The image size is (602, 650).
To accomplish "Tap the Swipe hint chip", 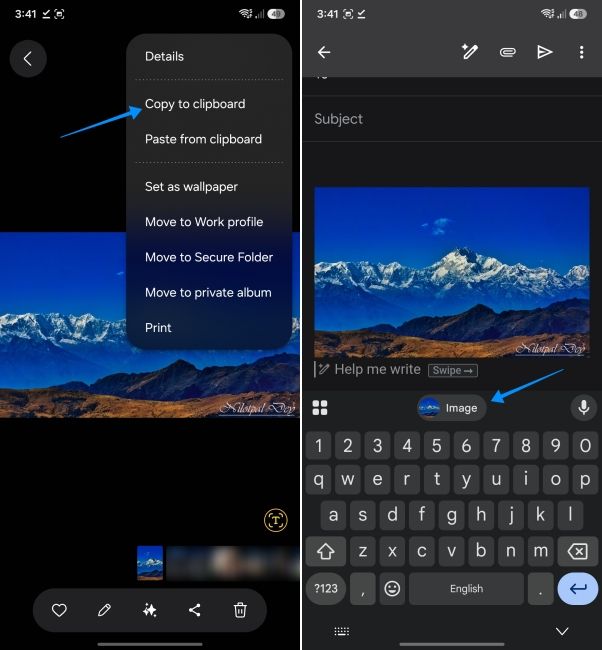I will (453, 371).
